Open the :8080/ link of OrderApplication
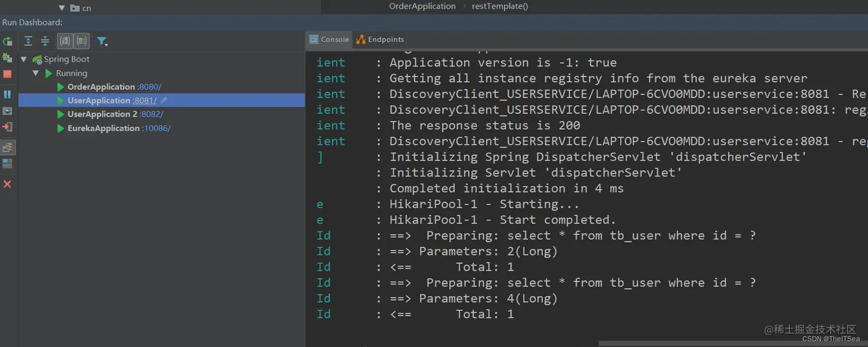 [x=150, y=87]
